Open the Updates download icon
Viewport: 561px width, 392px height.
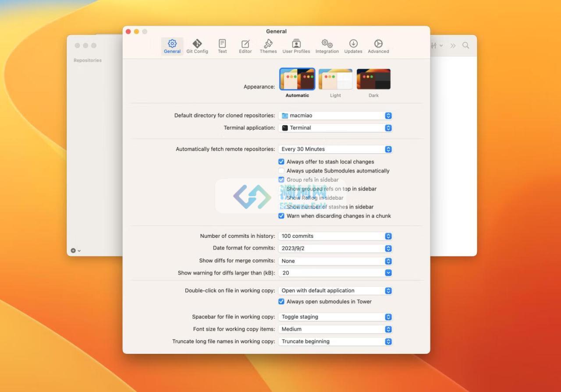click(x=353, y=43)
